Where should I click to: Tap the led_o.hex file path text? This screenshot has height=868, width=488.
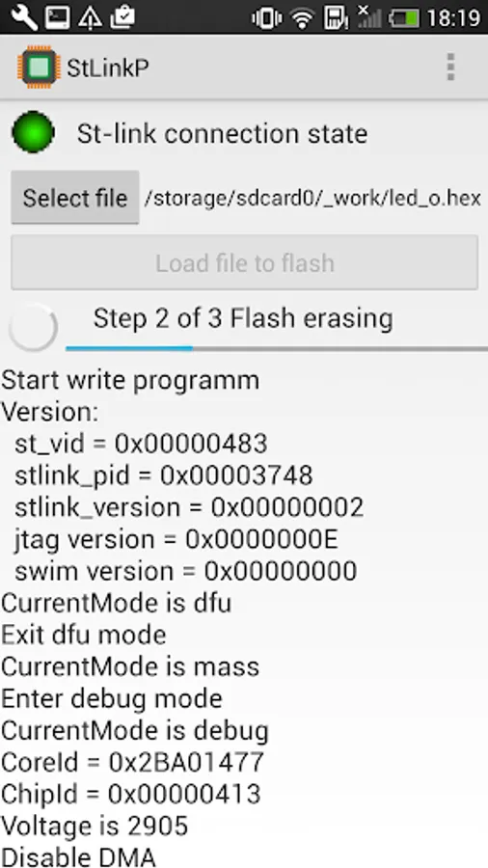[x=312, y=198]
